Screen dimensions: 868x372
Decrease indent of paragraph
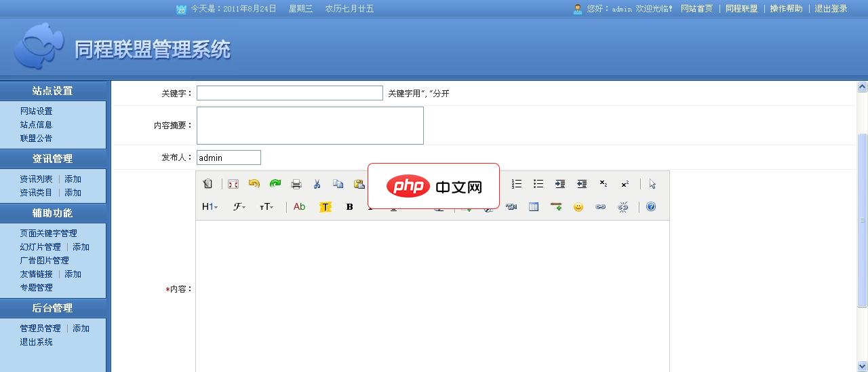582,184
